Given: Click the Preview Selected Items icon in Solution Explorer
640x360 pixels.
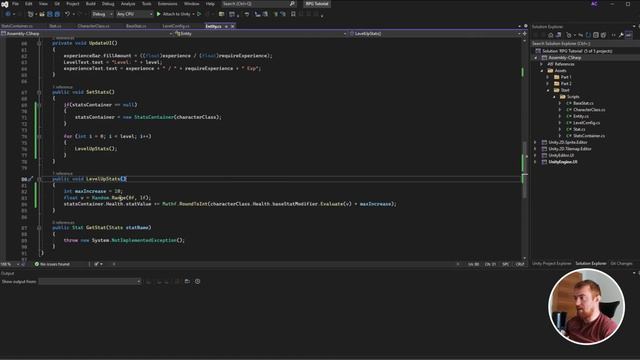Looking at the screenshot, I should pos(629,36).
